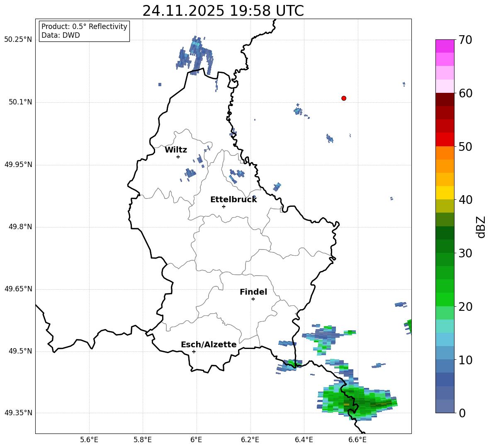Click the 10 value on colorbar
The width and height of the screenshot is (491, 448).
pyautogui.click(x=465, y=360)
